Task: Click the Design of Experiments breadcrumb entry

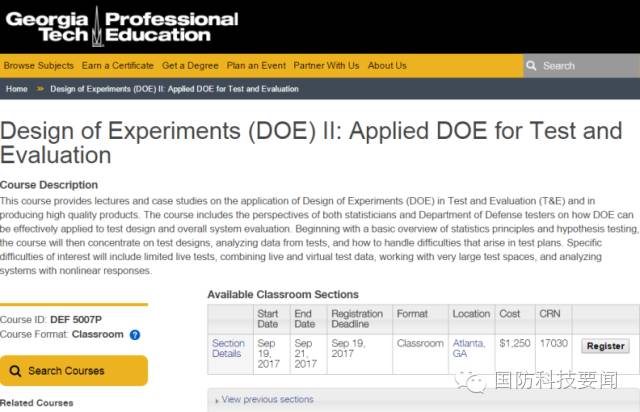Action: tap(174, 89)
